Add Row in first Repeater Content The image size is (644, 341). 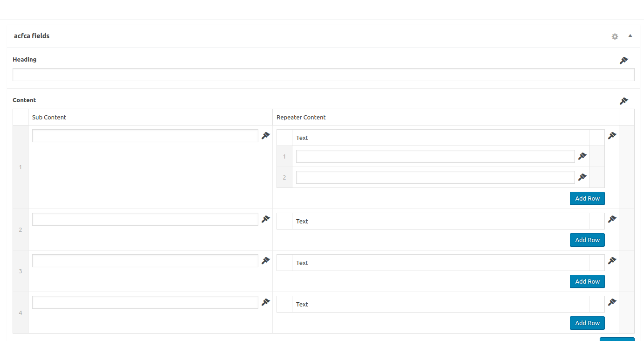coord(587,198)
